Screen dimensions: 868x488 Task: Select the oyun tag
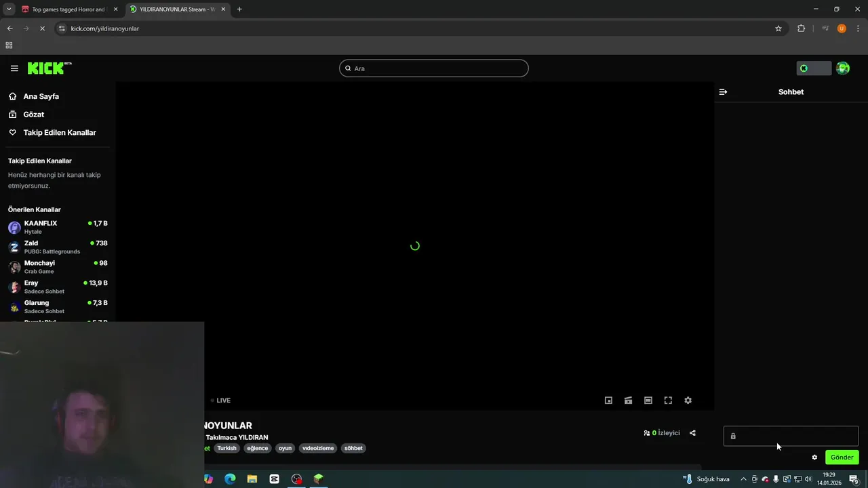click(x=285, y=448)
